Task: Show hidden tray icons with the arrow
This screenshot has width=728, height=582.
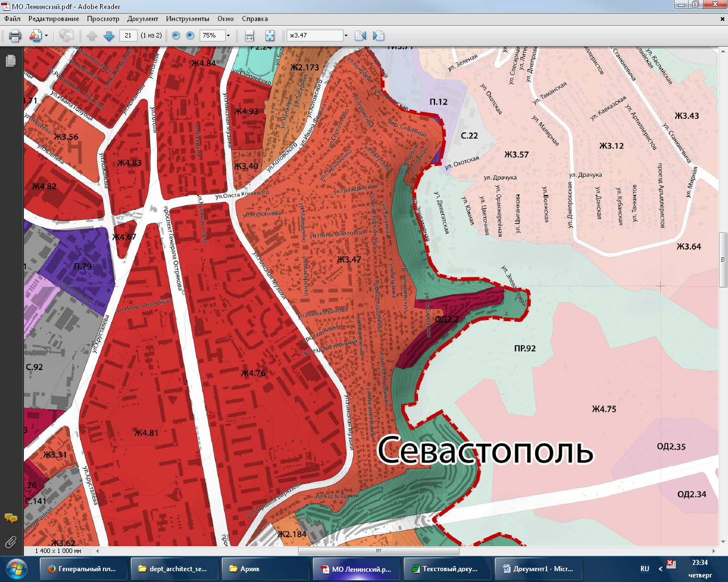Action: point(660,569)
